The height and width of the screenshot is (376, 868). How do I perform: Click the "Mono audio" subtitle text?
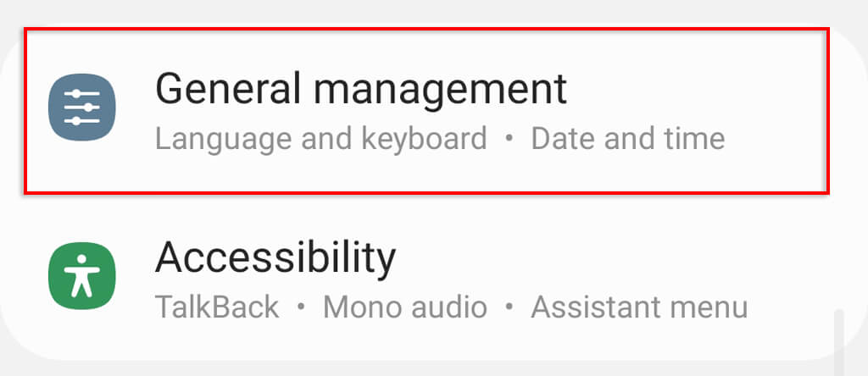405,307
